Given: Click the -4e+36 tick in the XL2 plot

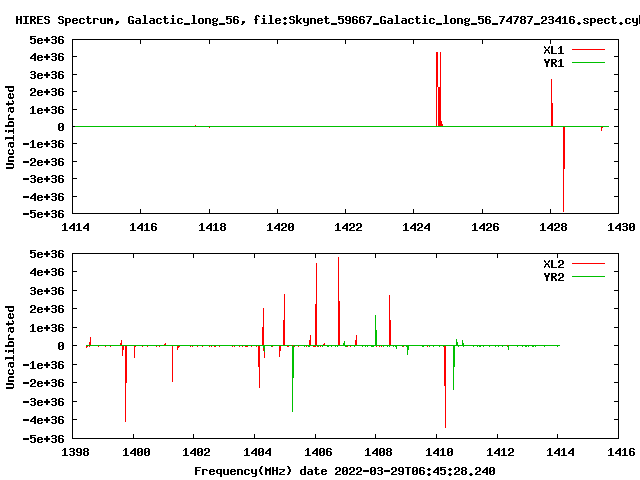Looking at the screenshot, I should (43, 420).
